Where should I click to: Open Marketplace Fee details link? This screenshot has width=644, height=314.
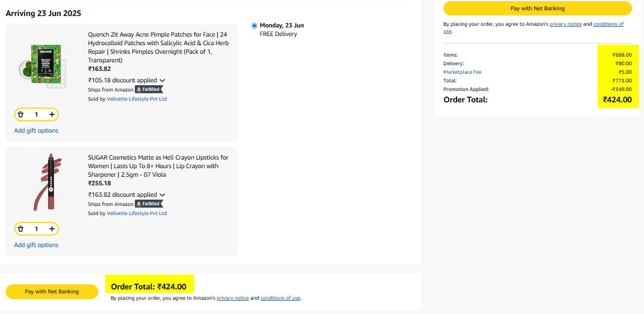point(462,72)
